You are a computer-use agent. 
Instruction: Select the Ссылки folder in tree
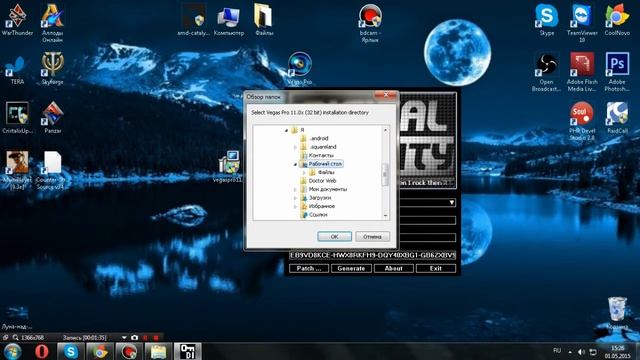(318, 215)
